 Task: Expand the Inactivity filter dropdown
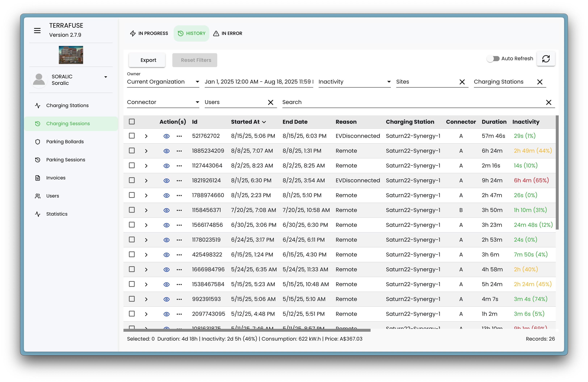(354, 82)
